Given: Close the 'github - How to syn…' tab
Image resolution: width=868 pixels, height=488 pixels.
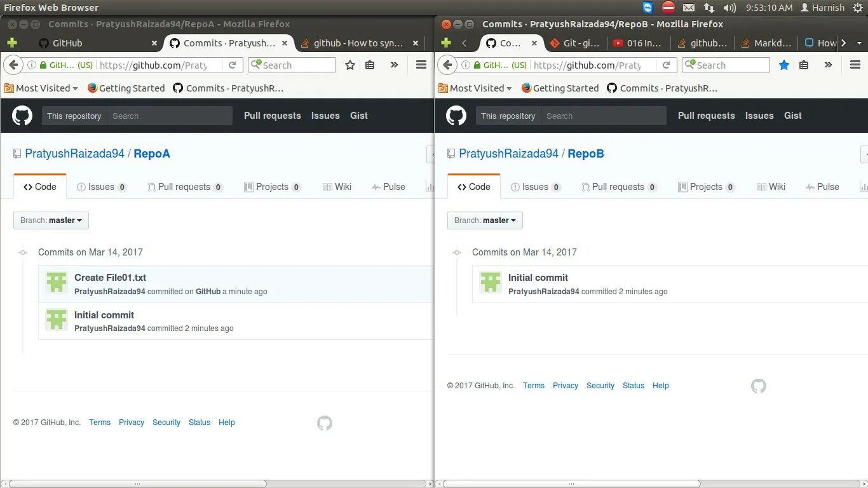Looking at the screenshot, I should pos(416,43).
